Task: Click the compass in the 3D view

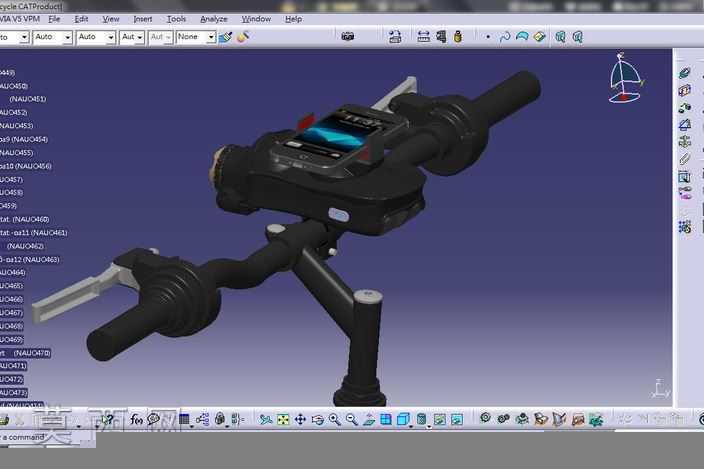Action: coord(626,78)
